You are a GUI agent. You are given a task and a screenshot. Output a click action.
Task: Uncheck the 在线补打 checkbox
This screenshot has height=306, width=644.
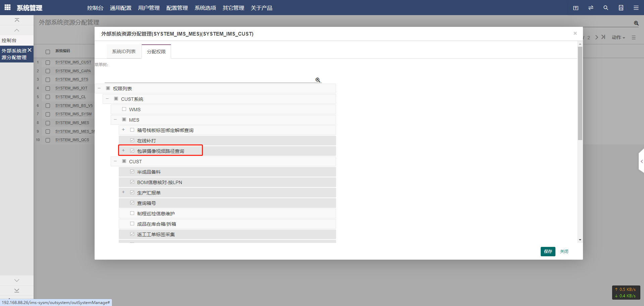[132, 140]
